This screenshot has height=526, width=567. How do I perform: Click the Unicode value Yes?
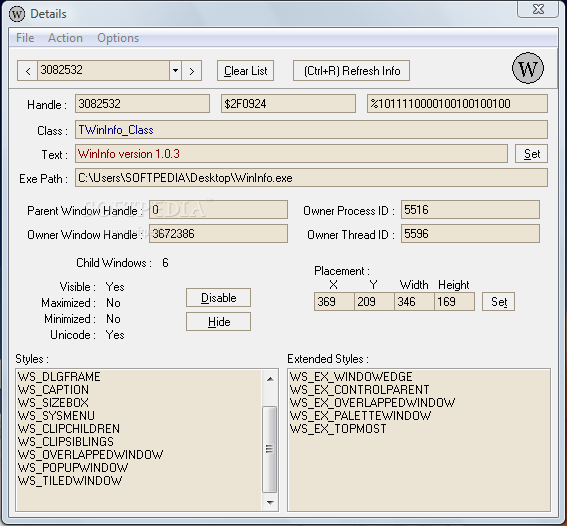click(115, 335)
